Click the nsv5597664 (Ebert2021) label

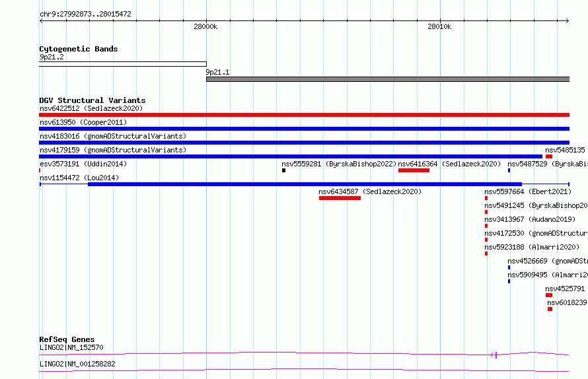click(528, 191)
